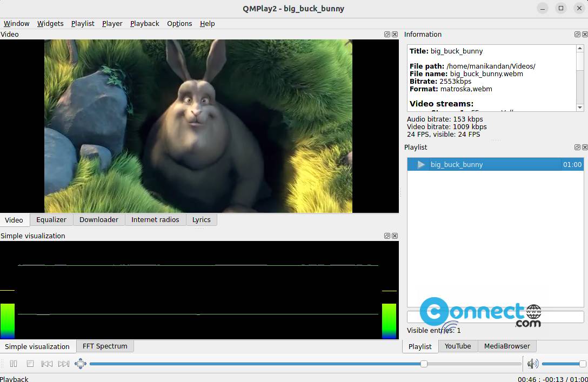Open the YouTube tab
This screenshot has width=588, height=382.
click(458, 346)
